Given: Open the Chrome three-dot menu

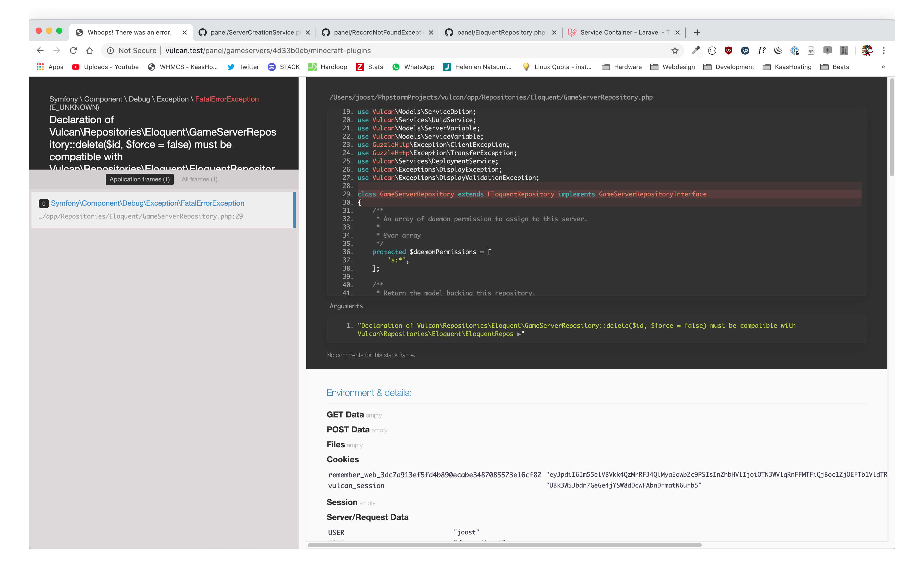Looking at the screenshot, I should [x=884, y=51].
